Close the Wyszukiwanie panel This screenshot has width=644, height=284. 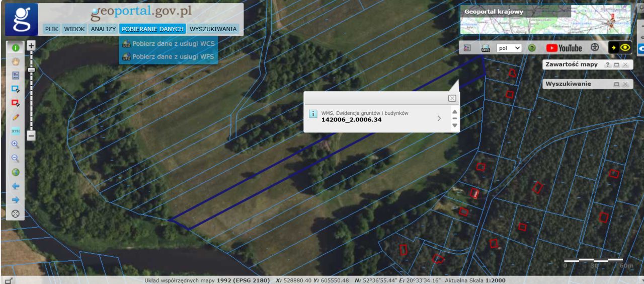point(625,84)
